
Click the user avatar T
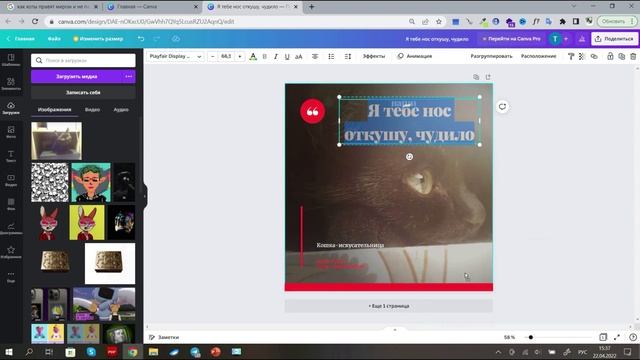[x=555, y=39]
